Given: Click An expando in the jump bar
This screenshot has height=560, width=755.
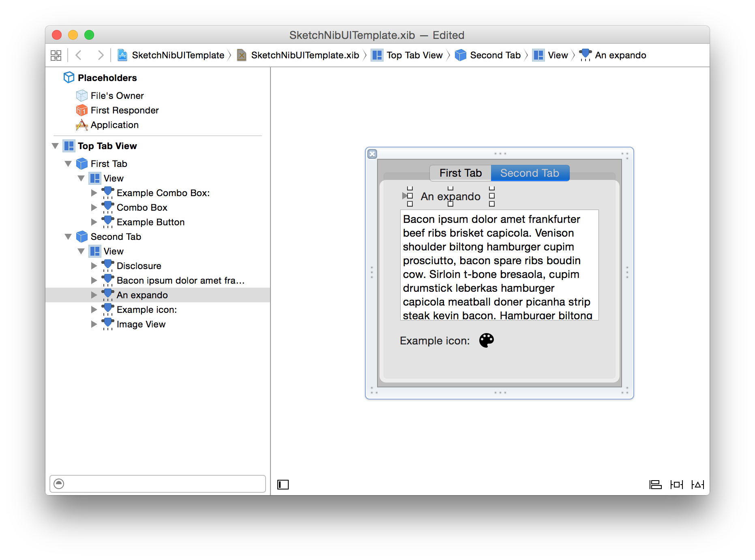Looking at the screenshot, I should point(620,55).
